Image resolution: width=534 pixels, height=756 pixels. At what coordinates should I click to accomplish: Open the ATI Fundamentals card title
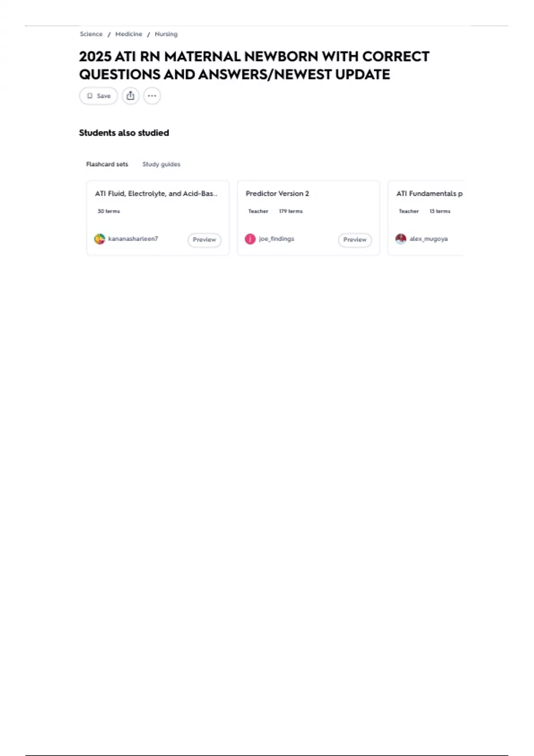tap(429, 193)
